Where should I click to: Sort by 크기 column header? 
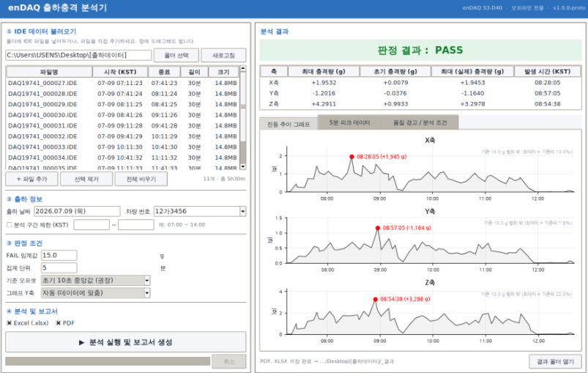pyautogui.click(x=223, y=72)
